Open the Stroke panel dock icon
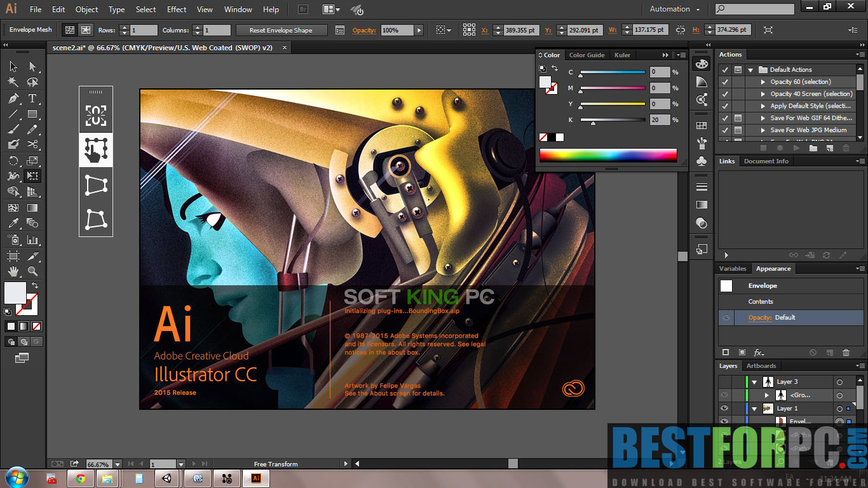Viewport: 868px width, 488px height. [702, 187]
